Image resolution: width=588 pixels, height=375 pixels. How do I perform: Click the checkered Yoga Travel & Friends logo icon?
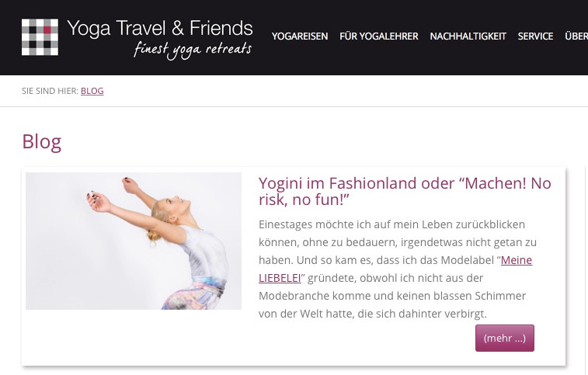point(40,37)
